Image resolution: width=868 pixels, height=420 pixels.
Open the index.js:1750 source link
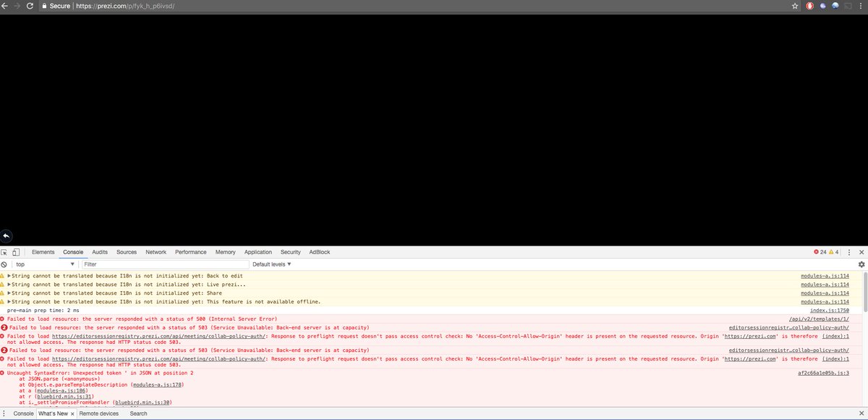tap(830, 310)
